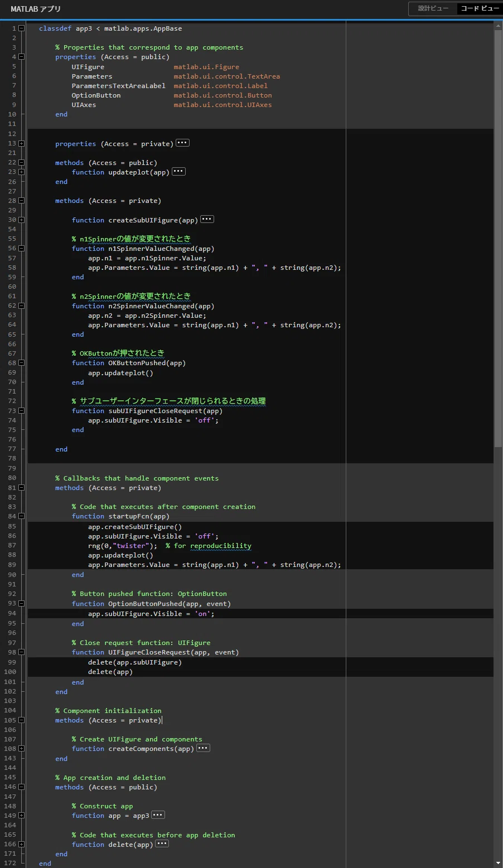503x868 pixels.
Task: Click the ellipsis after createComponents(app)
Action: pyautogui.click(x=203, y=748)
